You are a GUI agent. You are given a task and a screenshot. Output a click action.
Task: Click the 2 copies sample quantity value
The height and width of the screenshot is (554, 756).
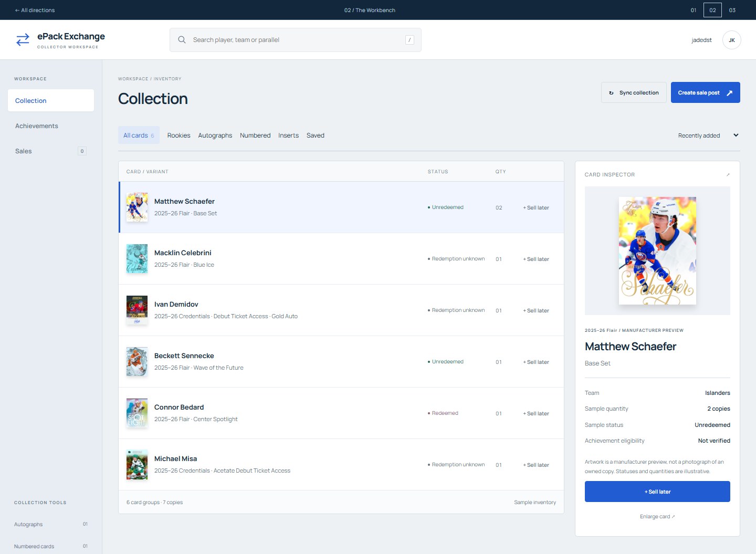coord(719,409)
